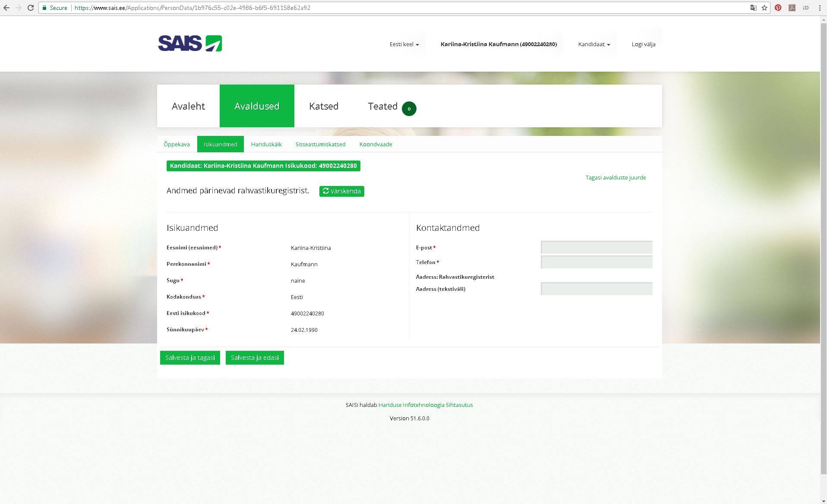Click the translate page icon in address bar
Screen dimensions: 827x504
pyautogui.click(x=753, y=8)
